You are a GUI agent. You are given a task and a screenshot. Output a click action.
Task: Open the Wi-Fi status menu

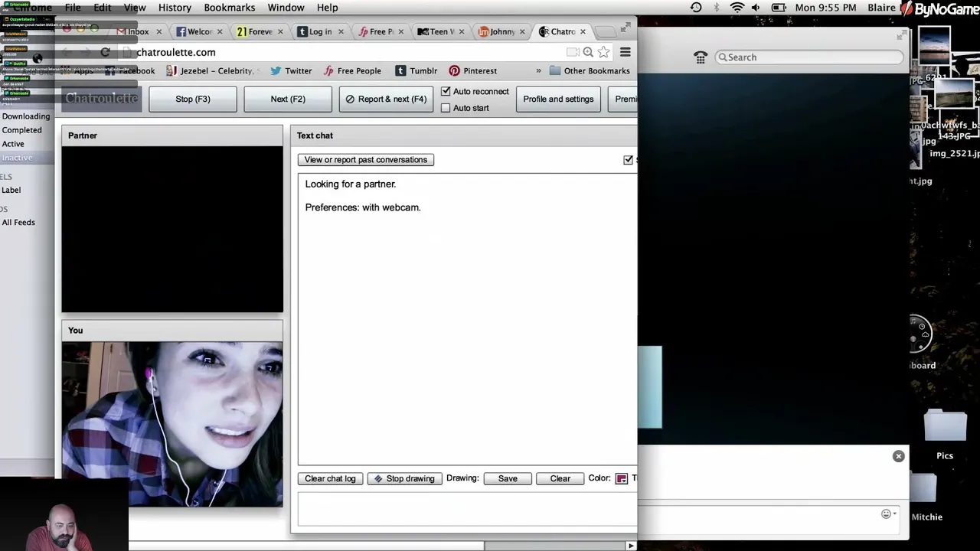pyautogui.click(x=737, y=8)
